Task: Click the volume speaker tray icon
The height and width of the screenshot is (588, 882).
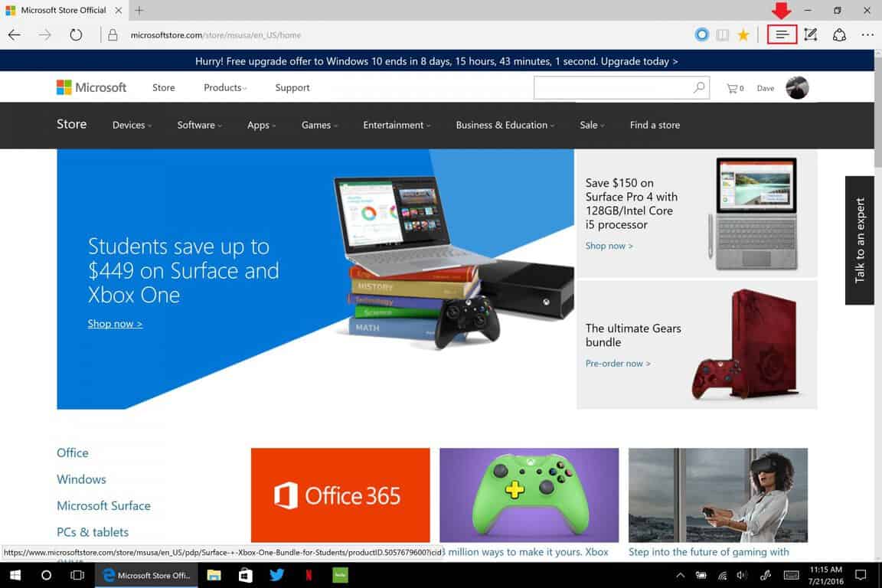Action: tap(742, 575)
